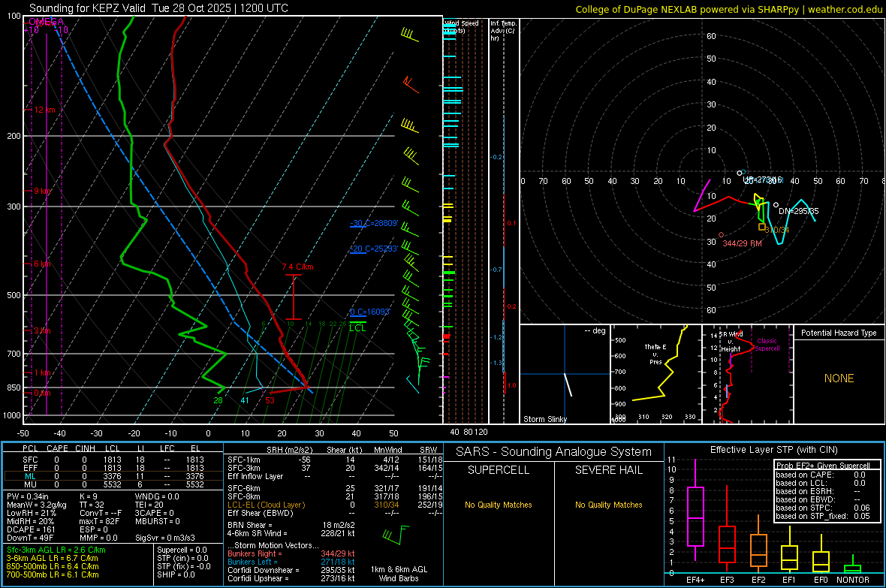The height and width of the screenshot is (588, 886).
Task: Click the '9 km' height marker
Action: click(x=42, y=191)
